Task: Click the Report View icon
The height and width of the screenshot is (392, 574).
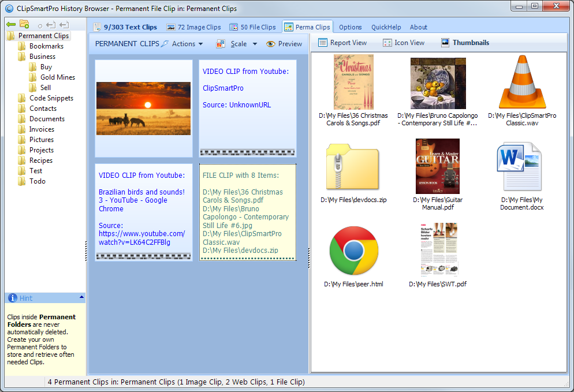Action: [323, 43]
